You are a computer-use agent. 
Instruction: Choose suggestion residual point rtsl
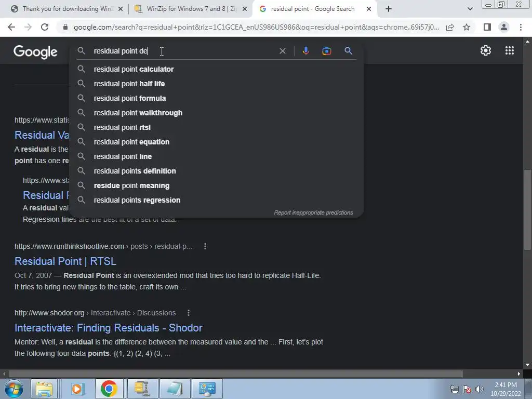point(217,128)
